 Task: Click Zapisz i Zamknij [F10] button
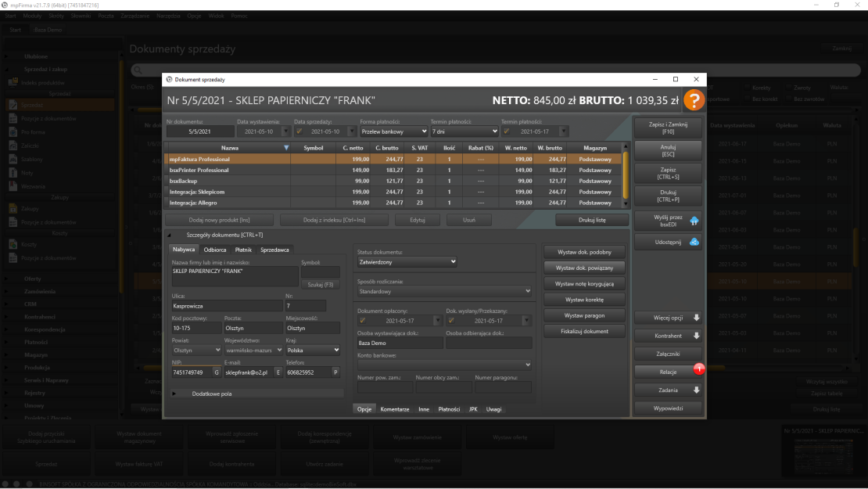pos(668,128)
